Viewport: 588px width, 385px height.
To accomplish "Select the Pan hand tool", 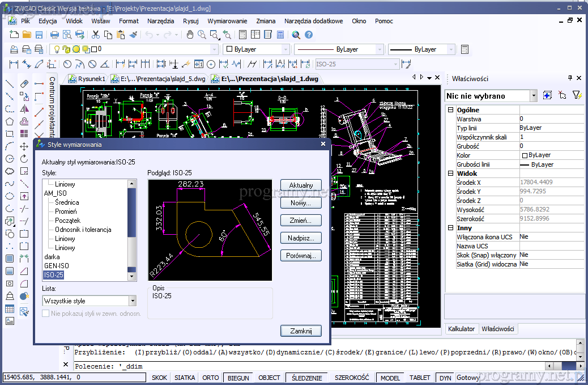I will click(x=190, y=35).
